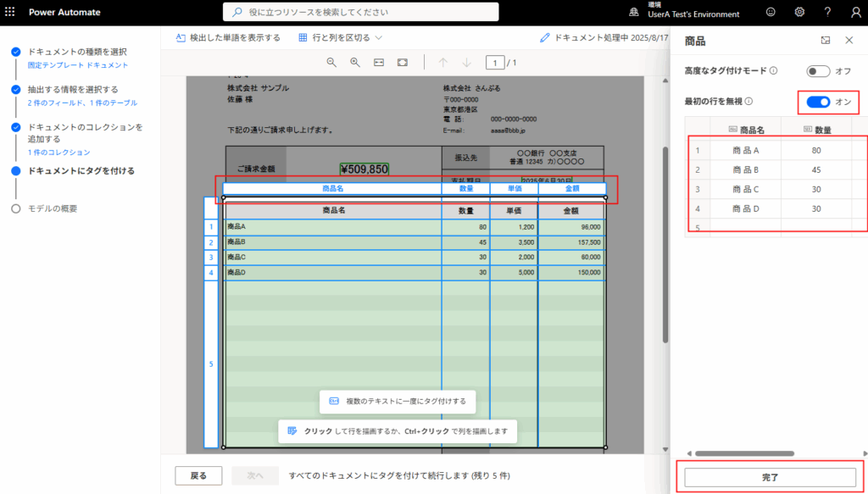Screen dimensions: 868x494
Task: Fit the document to page
Action: 403,63
